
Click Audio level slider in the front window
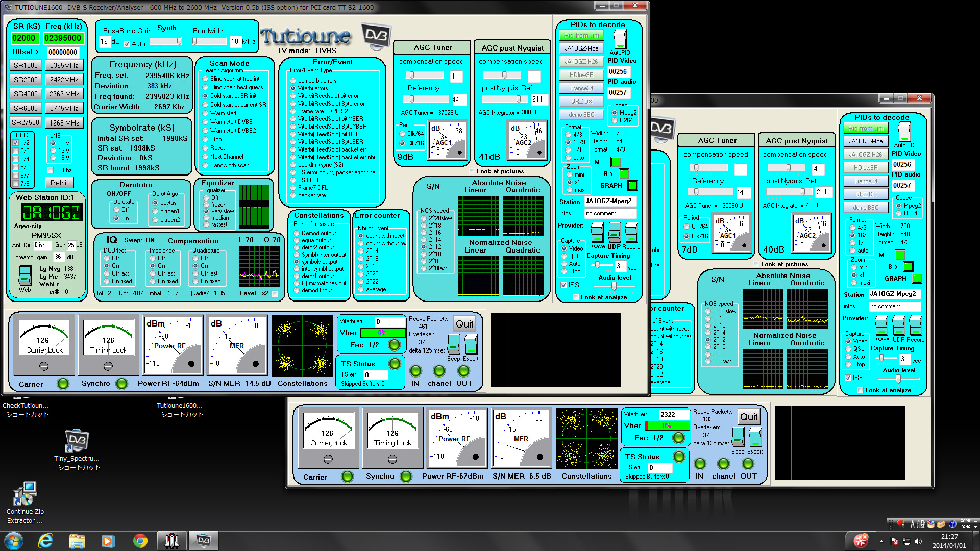click(615, 287)
